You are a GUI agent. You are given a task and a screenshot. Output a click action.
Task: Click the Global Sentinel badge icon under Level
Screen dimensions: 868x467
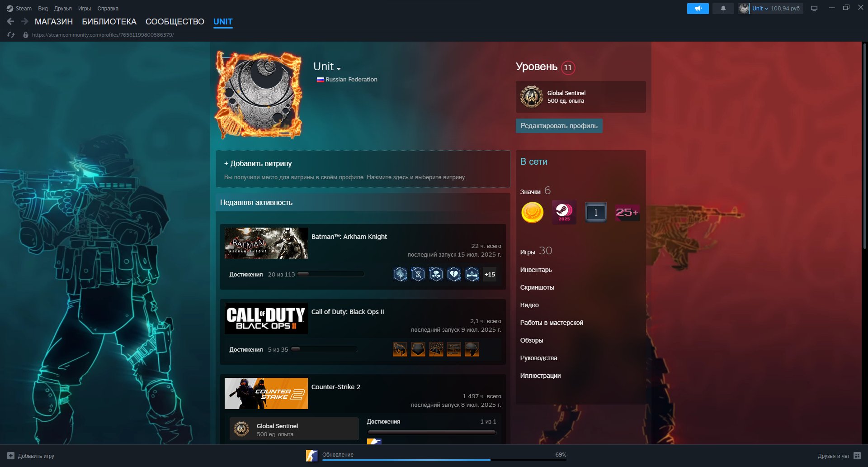(532, 97)
